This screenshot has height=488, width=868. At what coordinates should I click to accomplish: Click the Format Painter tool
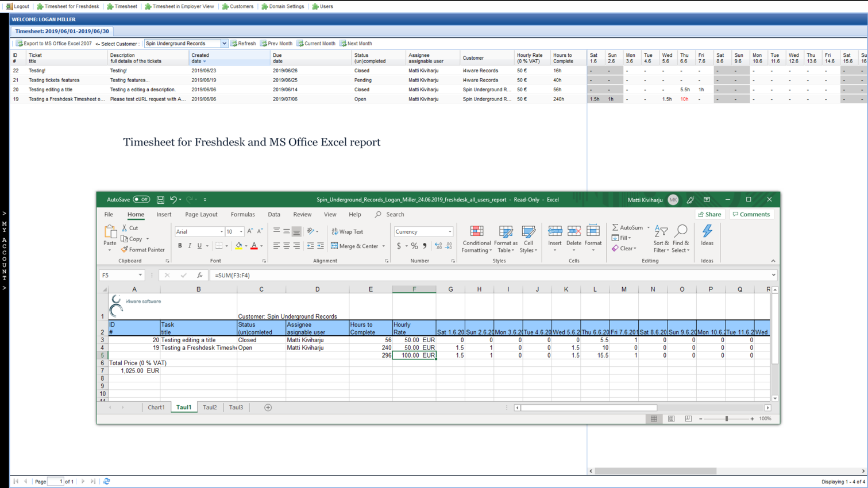pyautogui.click(x=143, y=250)
